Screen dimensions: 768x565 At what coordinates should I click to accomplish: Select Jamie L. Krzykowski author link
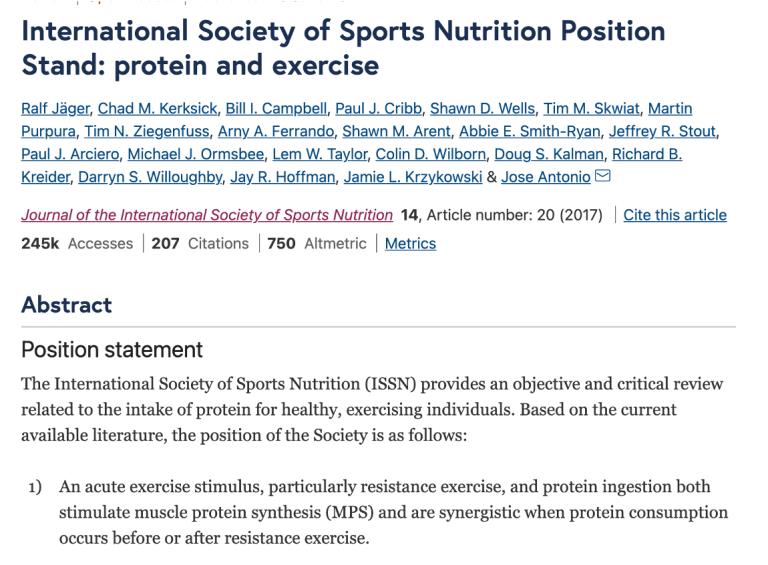coord(413,177)
